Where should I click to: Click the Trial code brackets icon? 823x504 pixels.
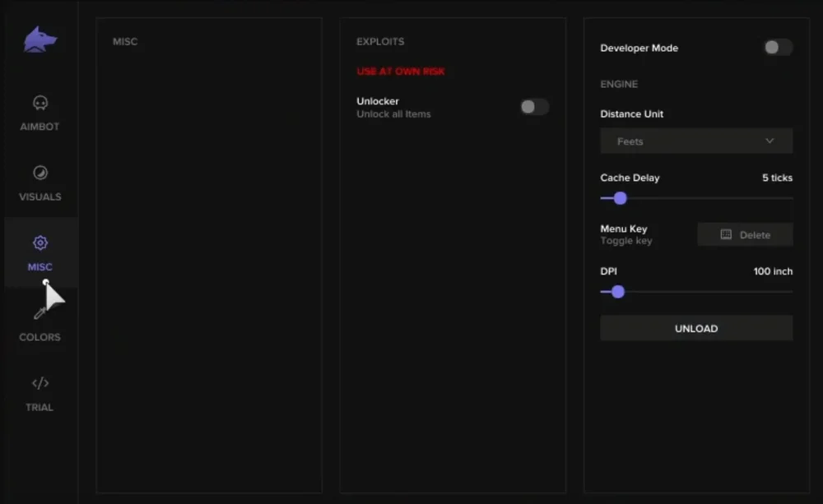point(40,383)
